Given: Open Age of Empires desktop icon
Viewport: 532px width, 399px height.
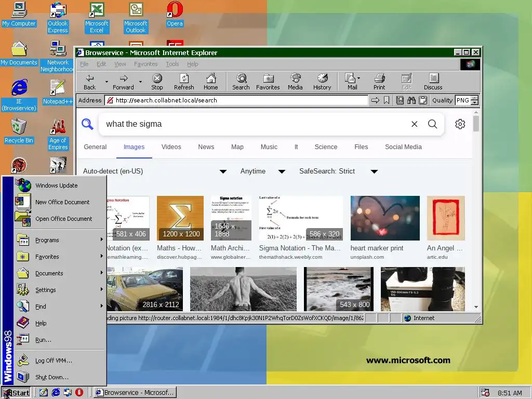Looking at the screenshot, I should 58,135.
